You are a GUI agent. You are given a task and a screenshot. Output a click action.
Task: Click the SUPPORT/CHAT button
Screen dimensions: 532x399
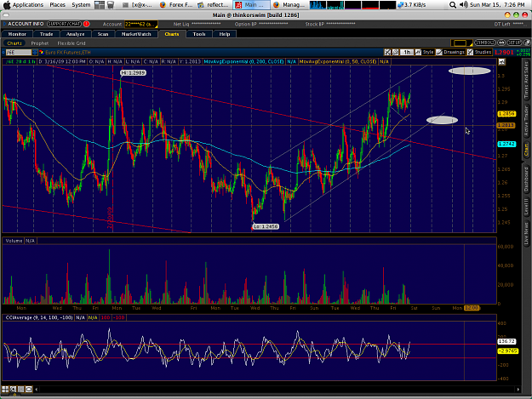[64, 24]
